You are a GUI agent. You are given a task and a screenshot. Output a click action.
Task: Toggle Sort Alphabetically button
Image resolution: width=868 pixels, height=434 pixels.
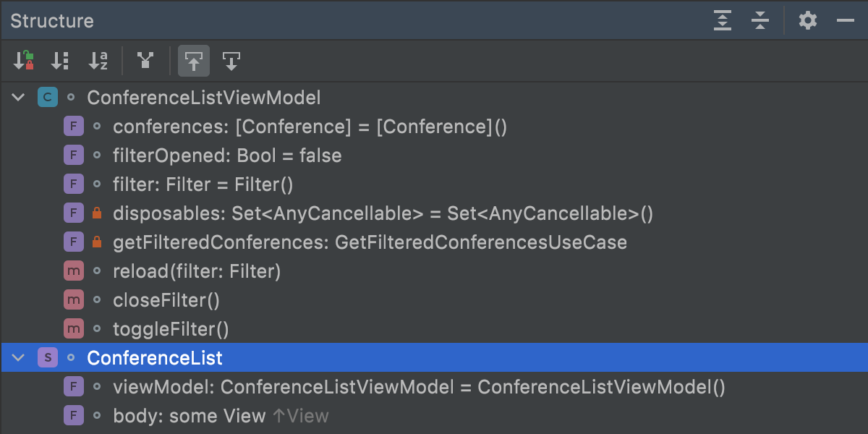click(x=98, y=61)
